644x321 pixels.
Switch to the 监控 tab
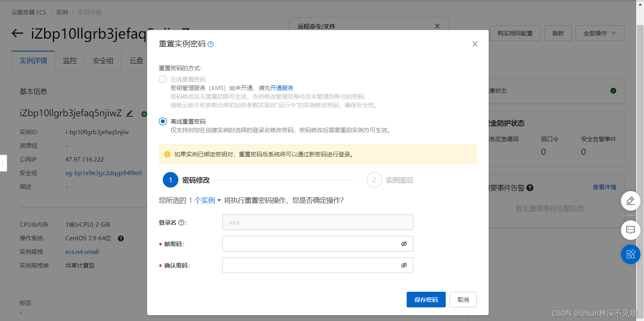click(70, 61)
